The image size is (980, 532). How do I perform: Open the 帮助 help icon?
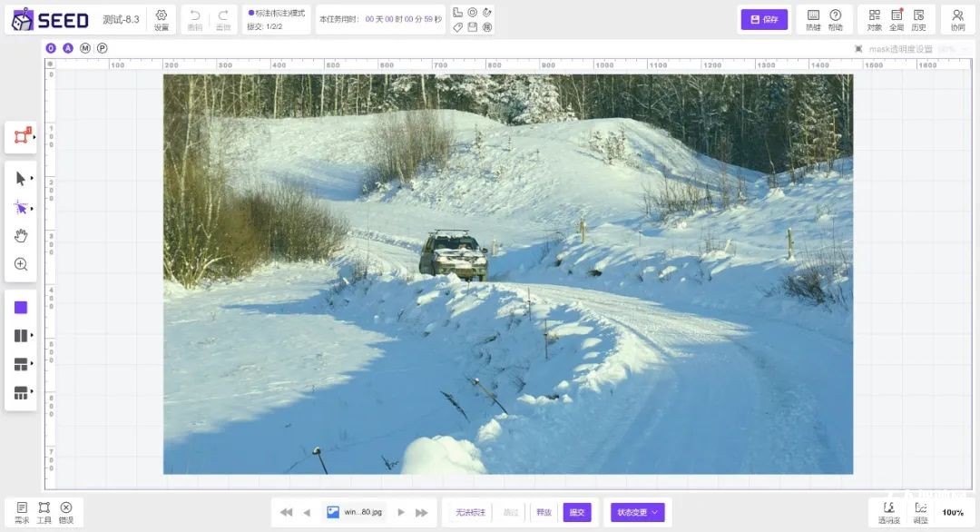click(835, 19)
